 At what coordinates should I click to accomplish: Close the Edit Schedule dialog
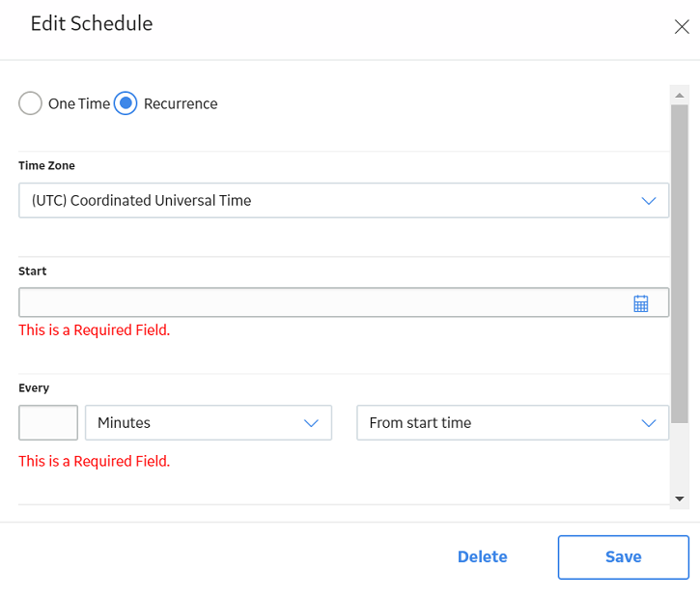[682, 26]
